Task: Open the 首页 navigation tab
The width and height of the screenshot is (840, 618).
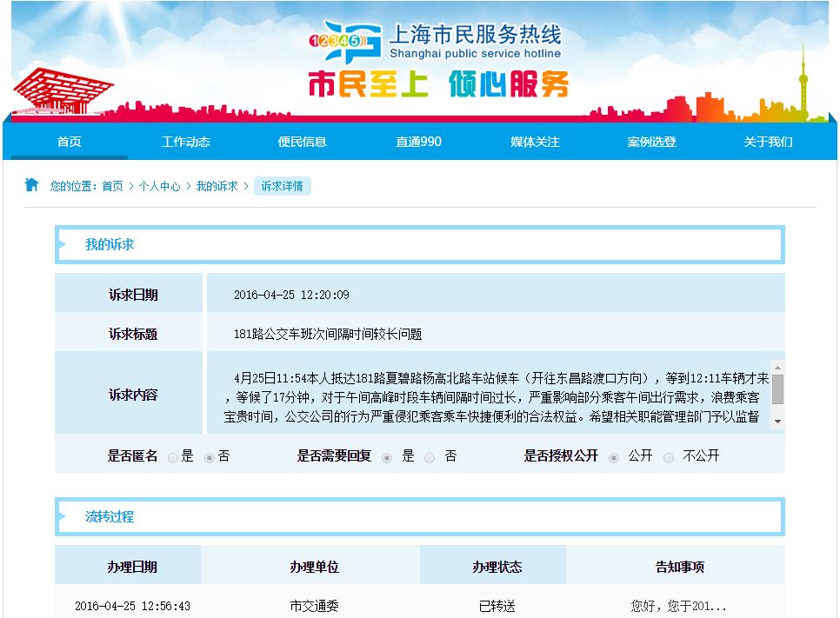Action: (x=69, y=142)
